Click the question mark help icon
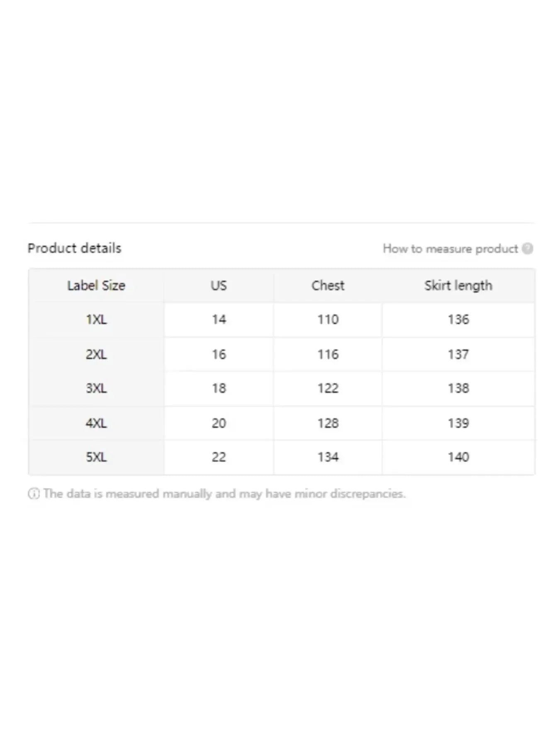 click(x=527, y=249)
